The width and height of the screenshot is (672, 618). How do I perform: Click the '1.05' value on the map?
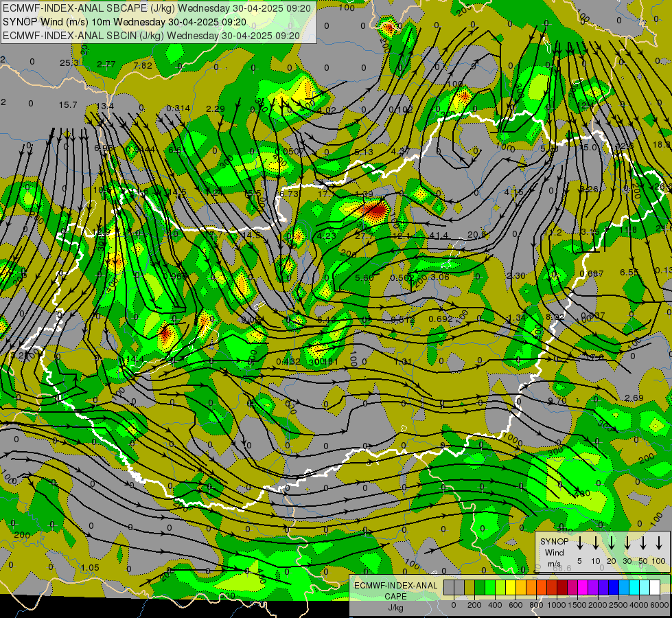[x=89, y=567]
